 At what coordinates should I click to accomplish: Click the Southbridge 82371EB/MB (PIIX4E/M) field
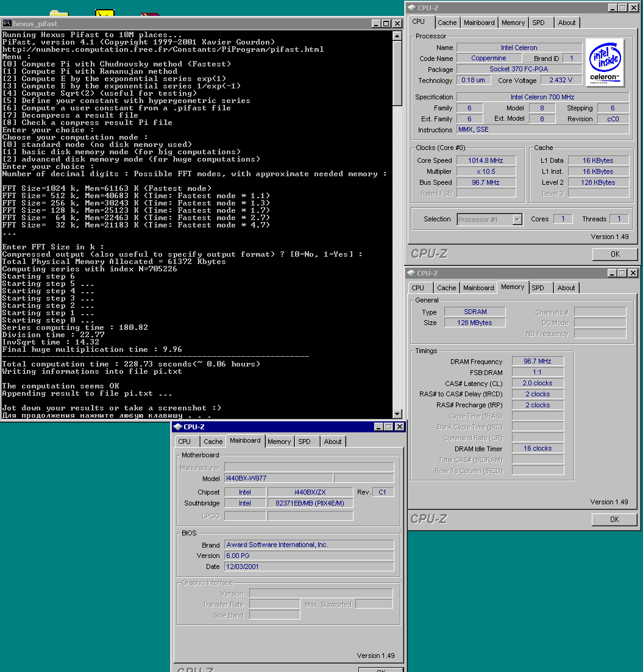click(310, 503)
